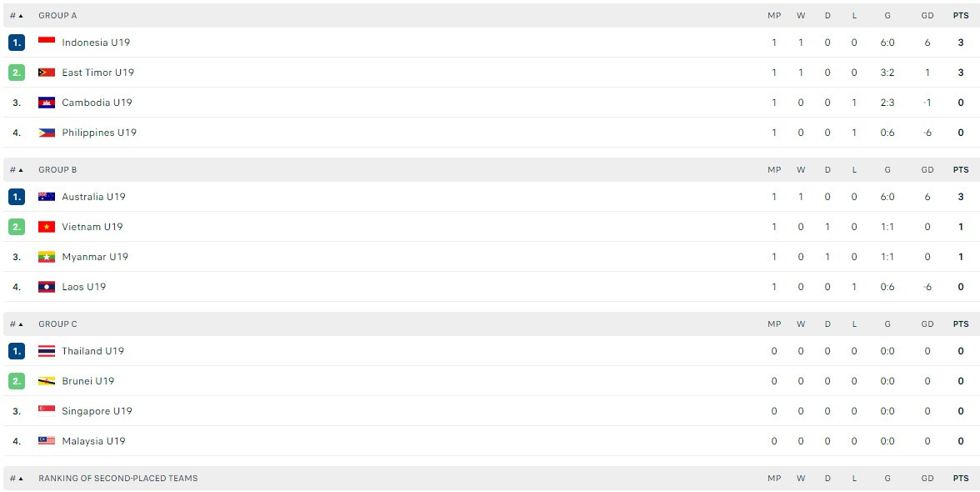The width and height of the screenshot is (980, 492).
Task: Click the Myanmar flag icon
Action: click(x=47, y=257)
